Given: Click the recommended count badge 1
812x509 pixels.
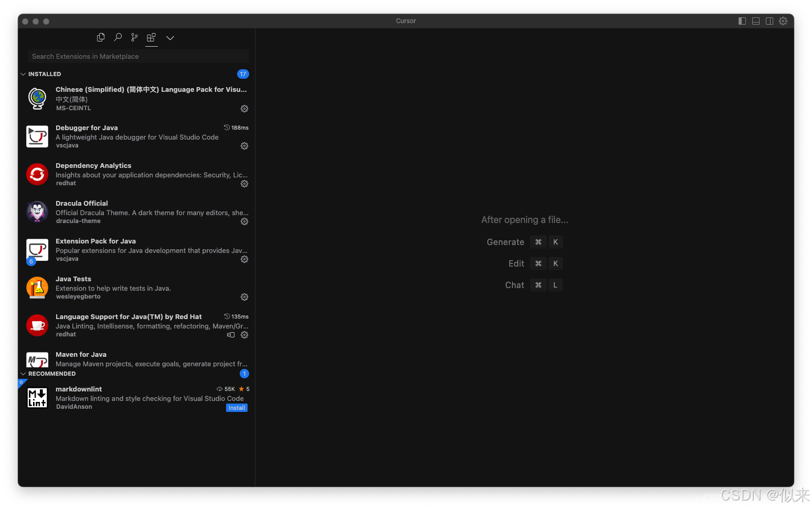Looking at the screenshot, I should [244, 374].
